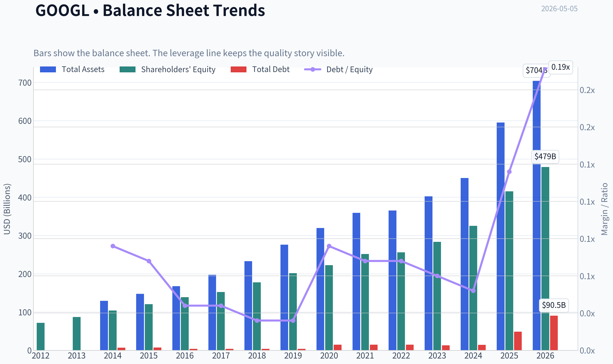Click the 2020 Total Debt red bar
Viewport: 613px width, 364px height.
pos(338,347)
